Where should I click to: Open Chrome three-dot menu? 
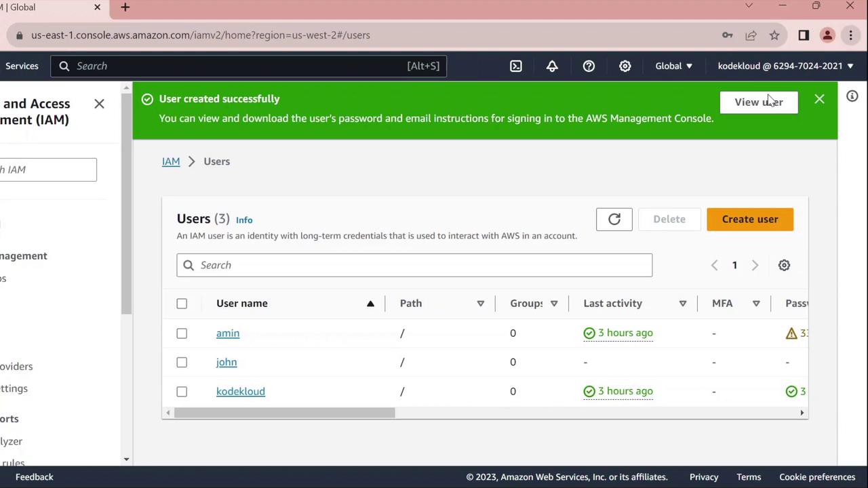(850, 35)
